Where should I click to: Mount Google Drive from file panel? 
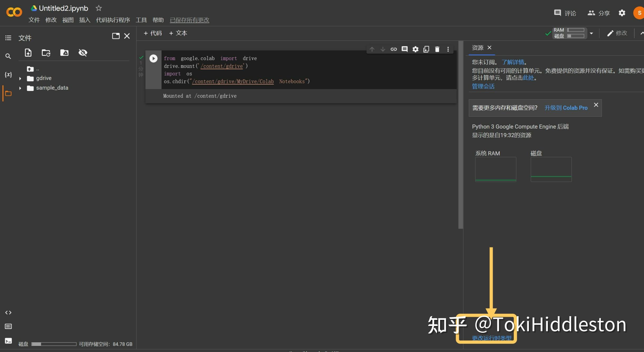point(64,53)
